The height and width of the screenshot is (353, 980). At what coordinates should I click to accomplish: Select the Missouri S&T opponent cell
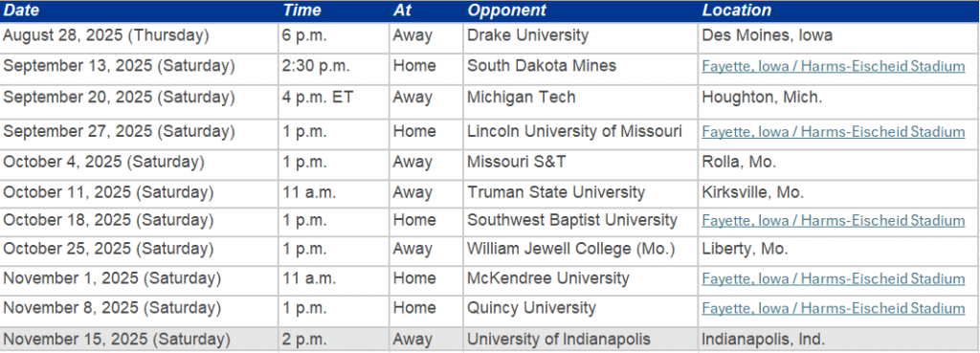tap(581, 164)
